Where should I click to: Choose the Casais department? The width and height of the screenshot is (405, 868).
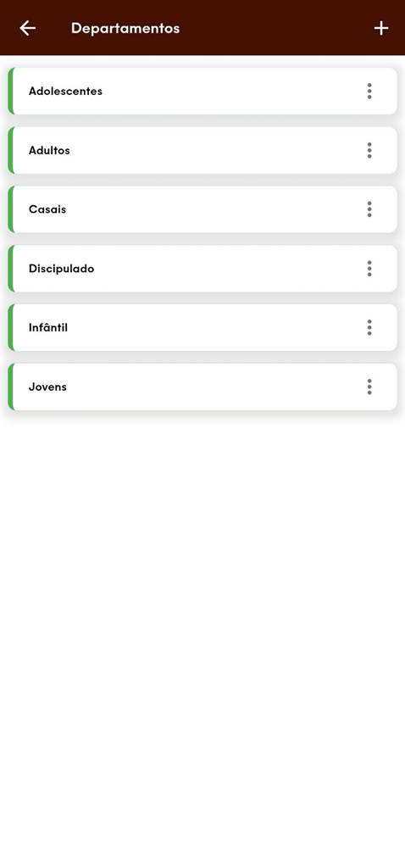click(202, 209)
